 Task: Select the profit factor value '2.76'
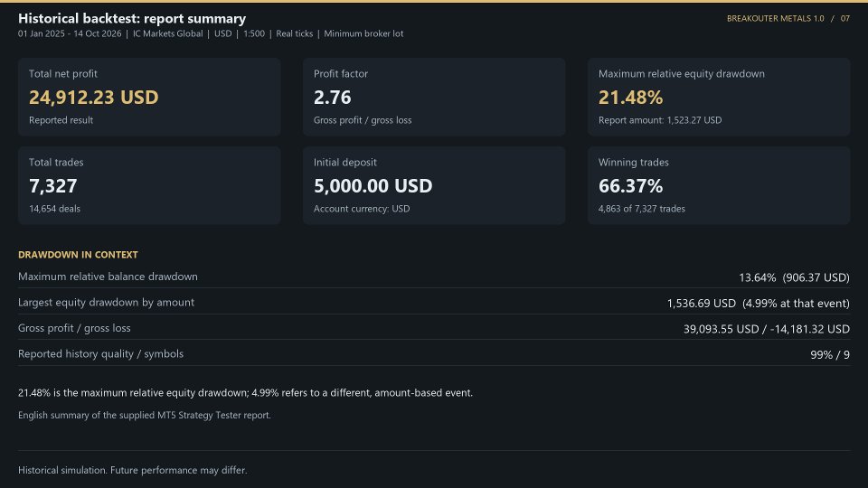pyautogui.click(x=332, y=98)
